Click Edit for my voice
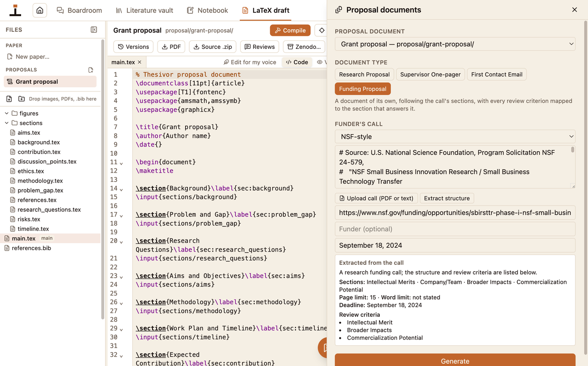 250,62
